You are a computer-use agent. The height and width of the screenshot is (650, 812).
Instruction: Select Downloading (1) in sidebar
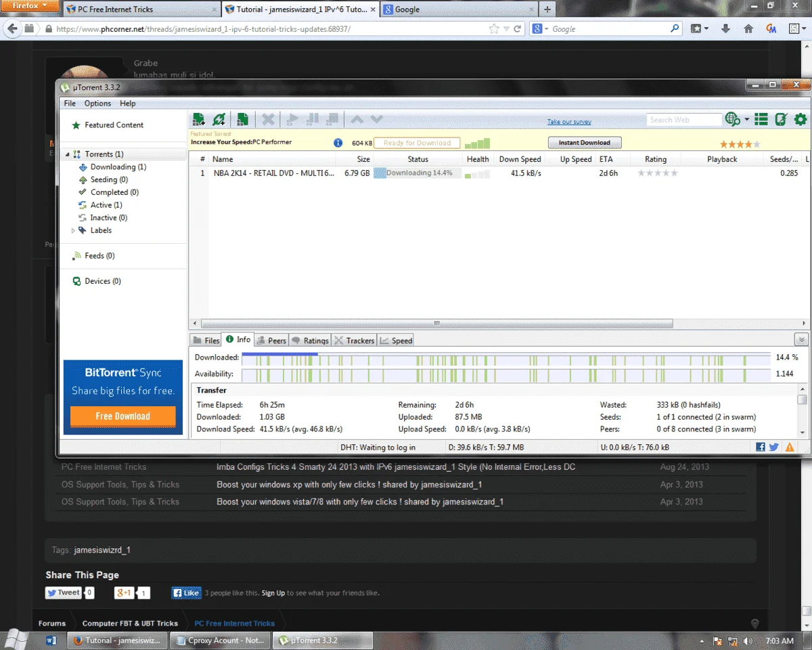[118, 167]
